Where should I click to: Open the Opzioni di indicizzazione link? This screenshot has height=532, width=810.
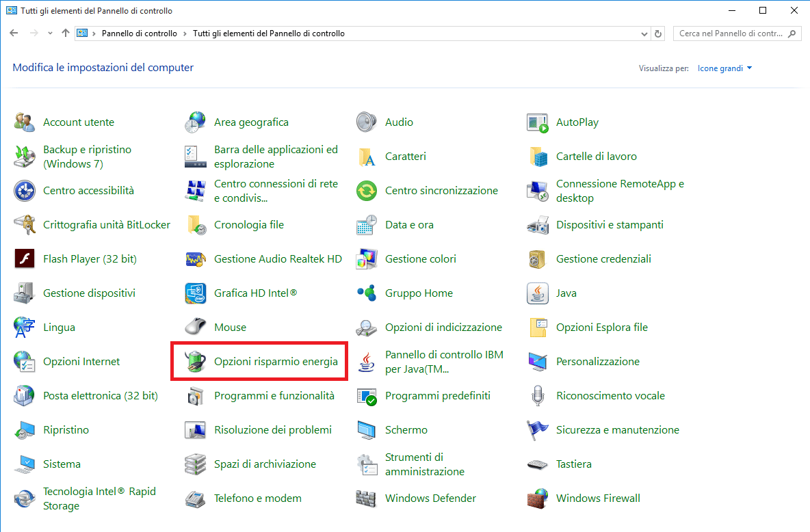(443, 327)
